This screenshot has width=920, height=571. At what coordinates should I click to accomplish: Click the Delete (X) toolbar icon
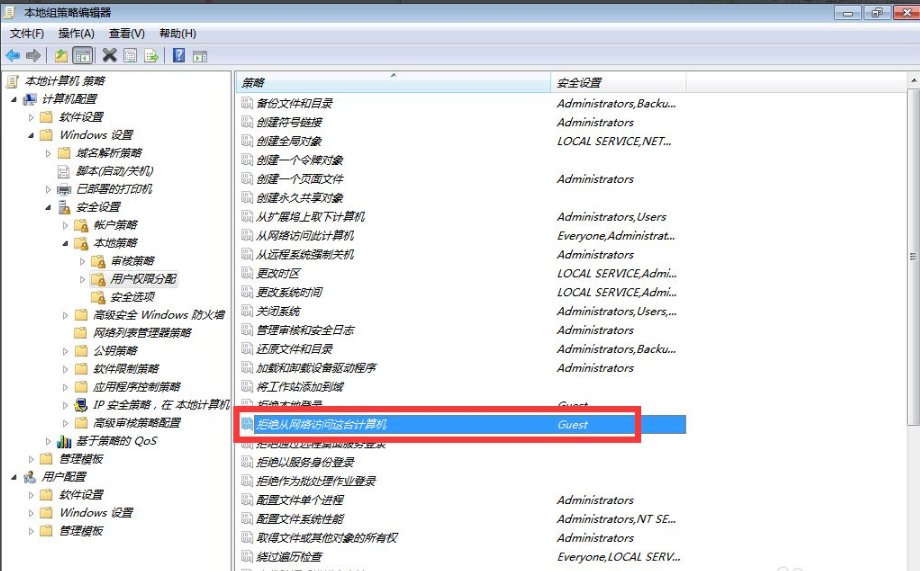pyautogui.click(x=109, y=56)
